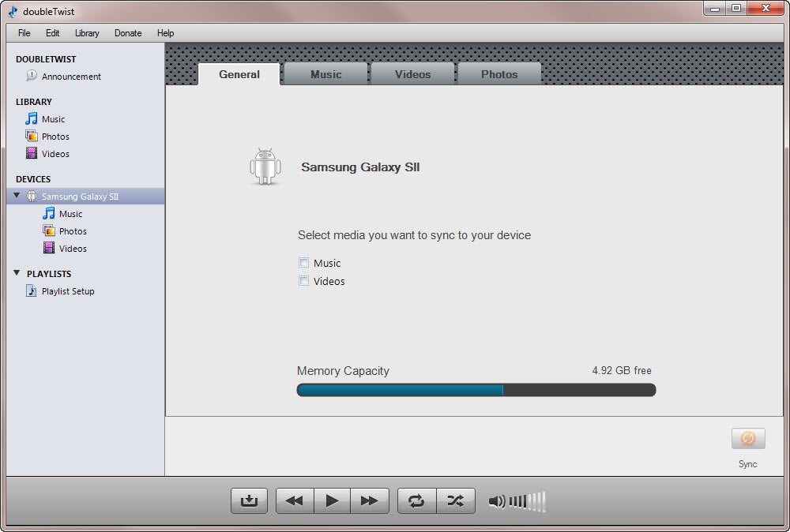Image resolution: width=790 pixels, height=532 pixels.
Task: Click the import download tray icon
Action: coord(249,500)
